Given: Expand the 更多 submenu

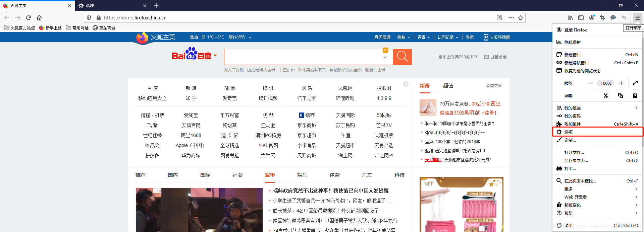Looking at the screenshot, I should [x=598, y=189].
